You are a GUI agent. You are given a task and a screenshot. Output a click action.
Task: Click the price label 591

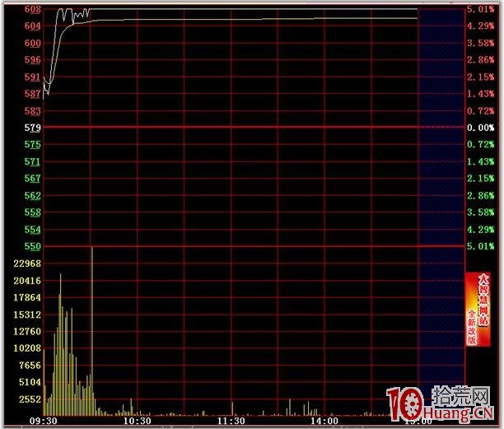coord(33,77)
